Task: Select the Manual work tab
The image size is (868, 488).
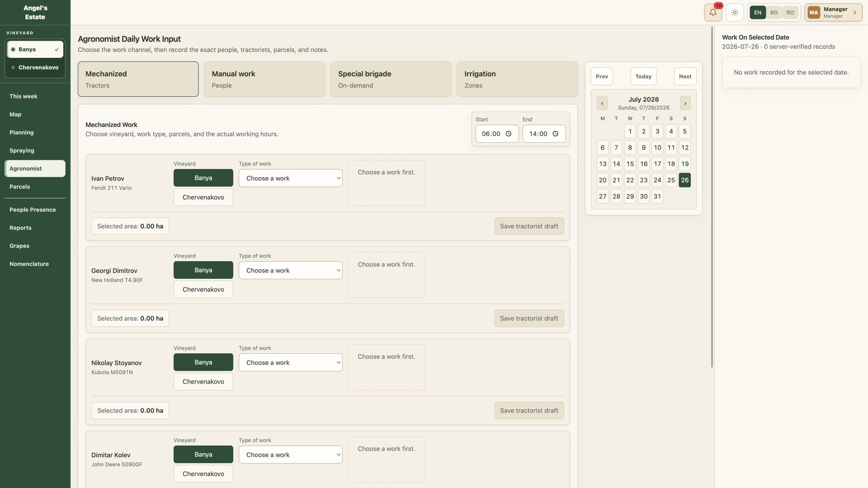Action: point(264,79)
